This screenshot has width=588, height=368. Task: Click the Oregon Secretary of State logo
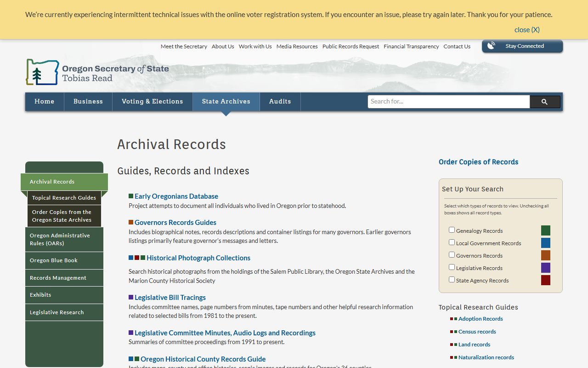click(97, 72)
